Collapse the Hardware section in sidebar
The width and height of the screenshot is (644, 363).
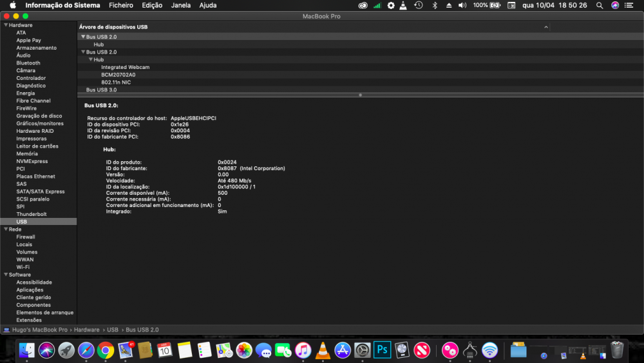(x=6, y=25)
